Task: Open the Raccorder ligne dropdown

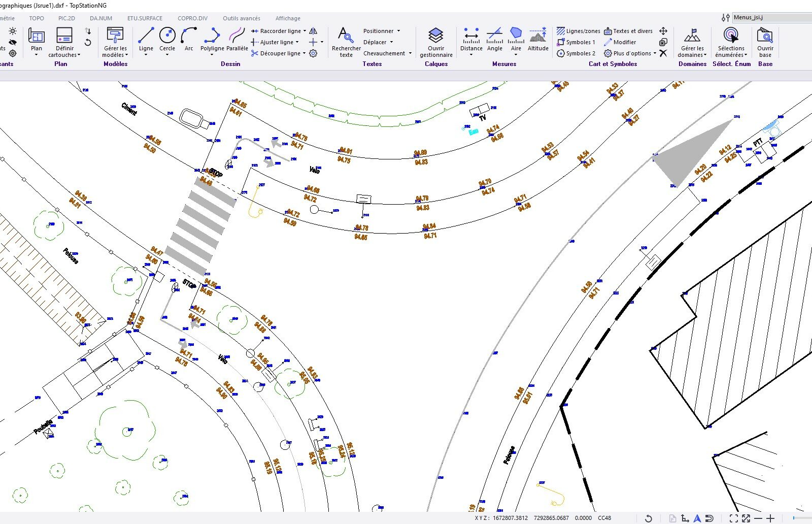Action: [x=304, y=31]
